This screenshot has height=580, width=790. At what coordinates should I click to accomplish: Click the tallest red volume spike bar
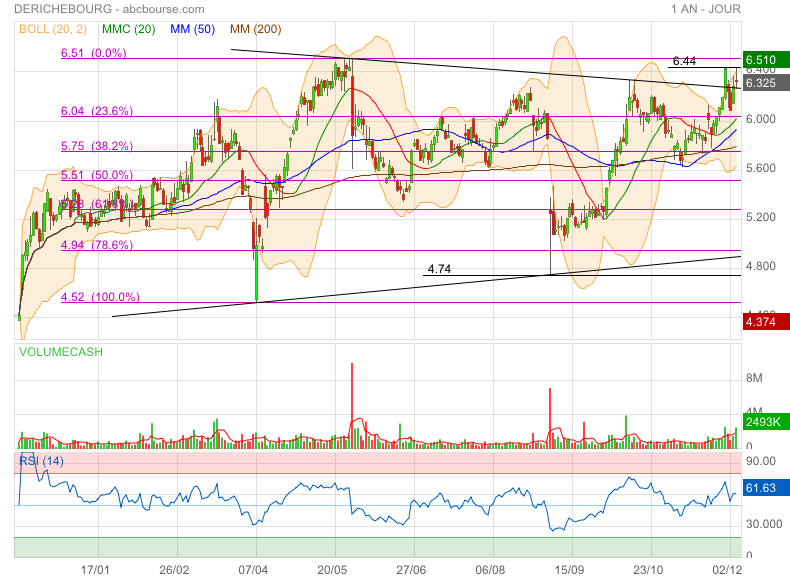352,405
